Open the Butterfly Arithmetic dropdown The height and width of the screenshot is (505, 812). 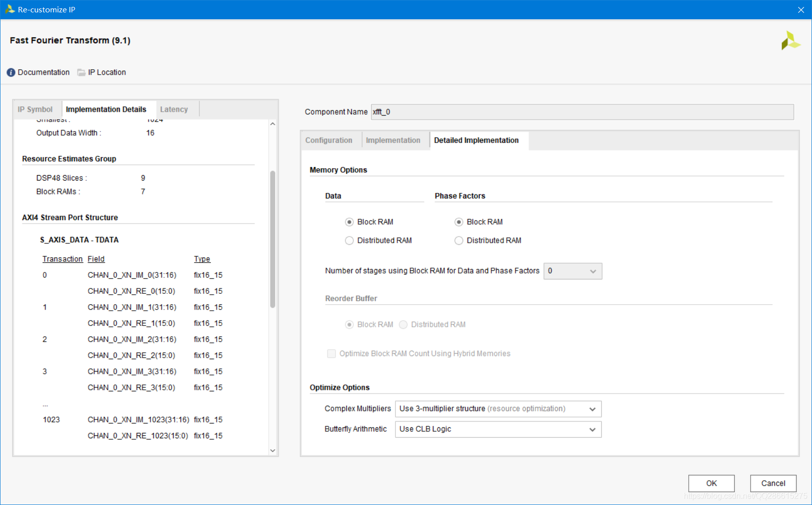[498, 429]
